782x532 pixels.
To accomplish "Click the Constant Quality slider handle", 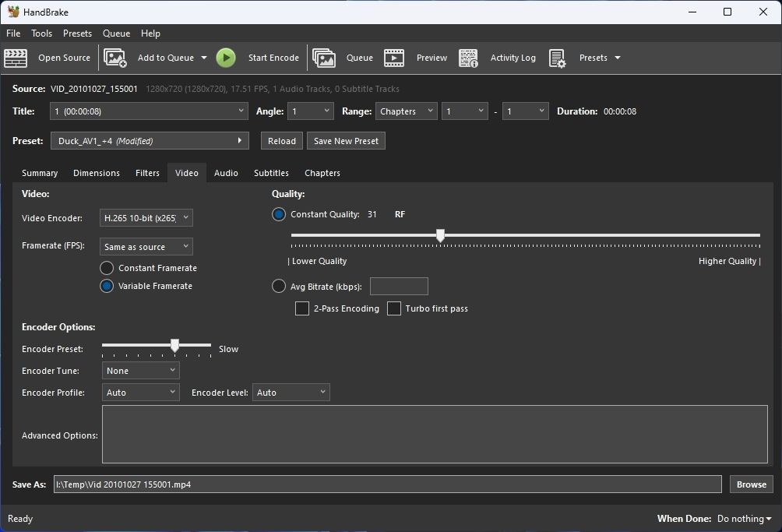I will (441, 234).
